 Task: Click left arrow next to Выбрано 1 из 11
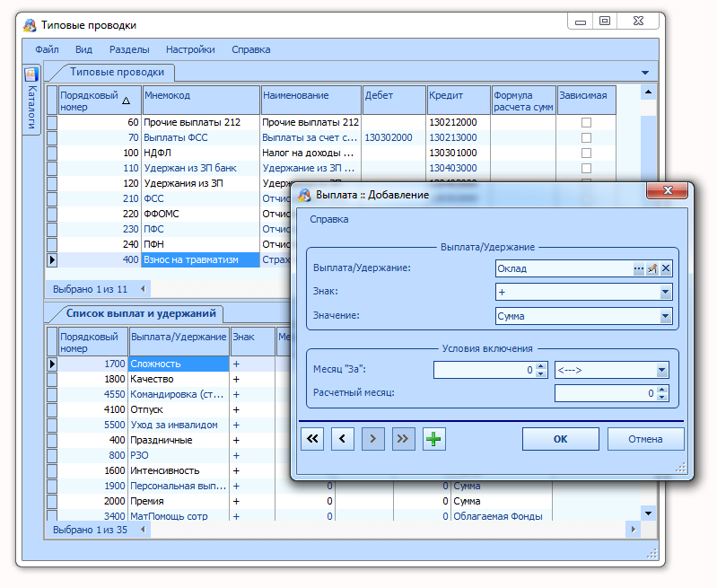point(143,289)
